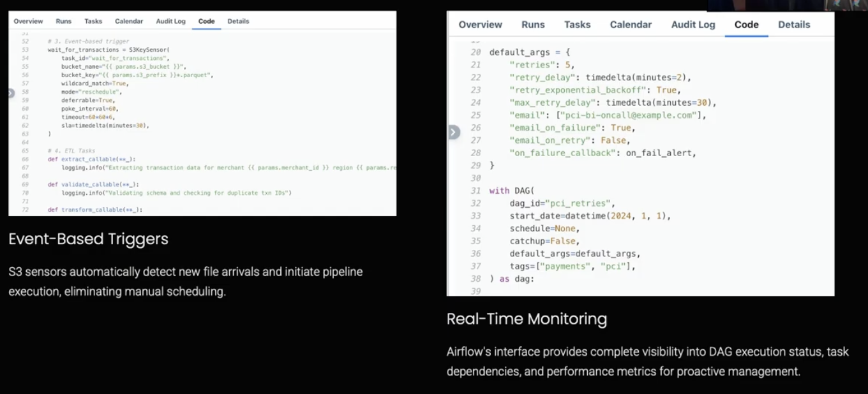
Task: Open the Overview tab in the right panel
Action: pyautogui.click(x=480, y=25)
